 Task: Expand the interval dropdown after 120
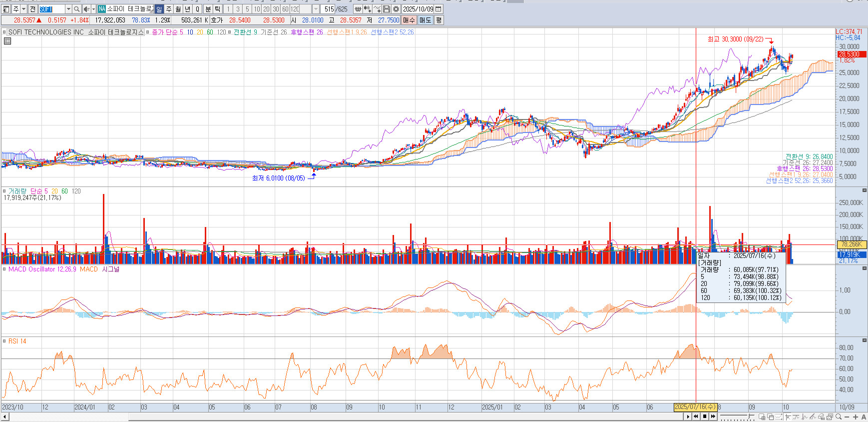click(x=316, y=9)
